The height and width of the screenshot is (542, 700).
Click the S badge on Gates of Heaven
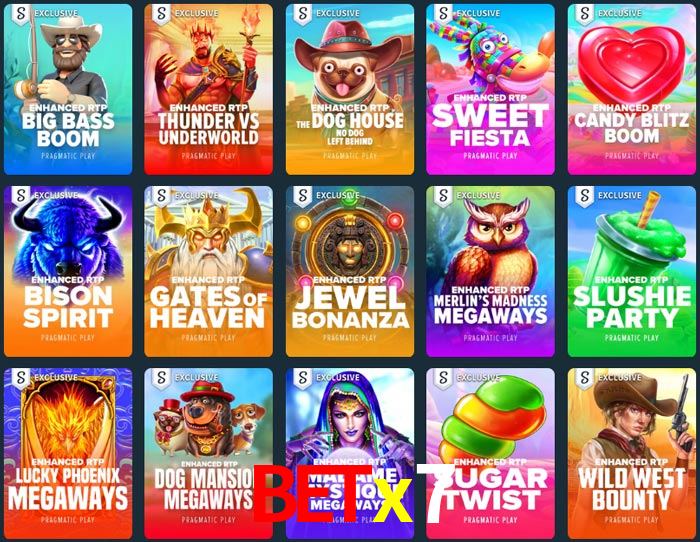pos(162,196)
